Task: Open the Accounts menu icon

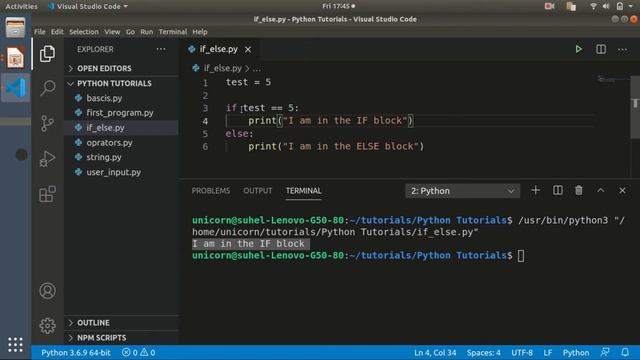Action: pyautogui.click(x=47, y=291)
